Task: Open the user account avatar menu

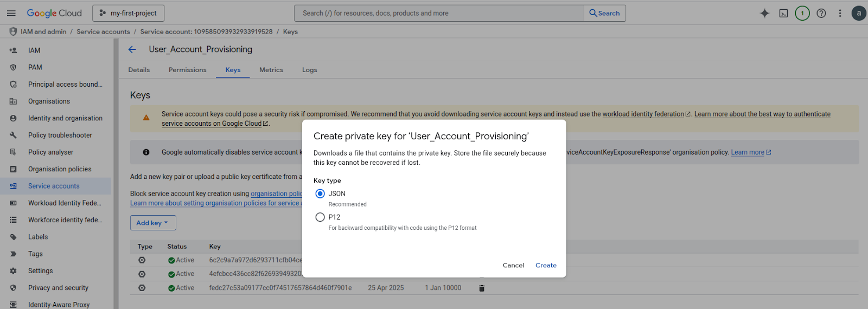Action: click(858, 13)
